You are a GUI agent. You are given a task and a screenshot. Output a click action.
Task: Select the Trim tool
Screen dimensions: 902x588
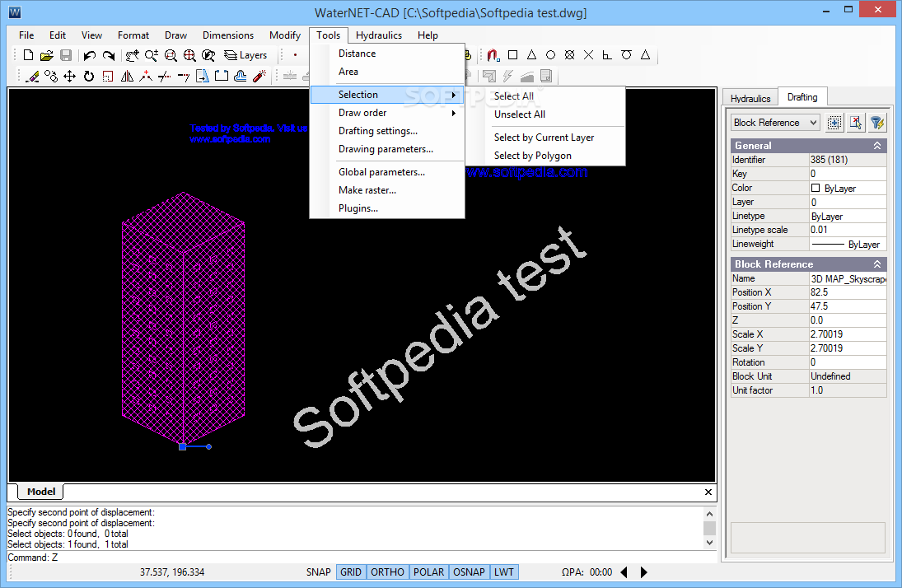pos(165,76)
